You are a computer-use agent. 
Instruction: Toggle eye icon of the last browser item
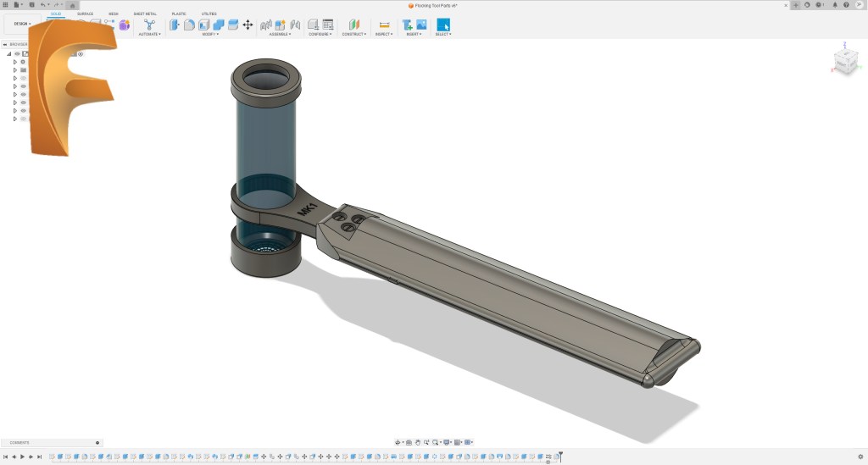pyautogui.click(x=23, y=119)
